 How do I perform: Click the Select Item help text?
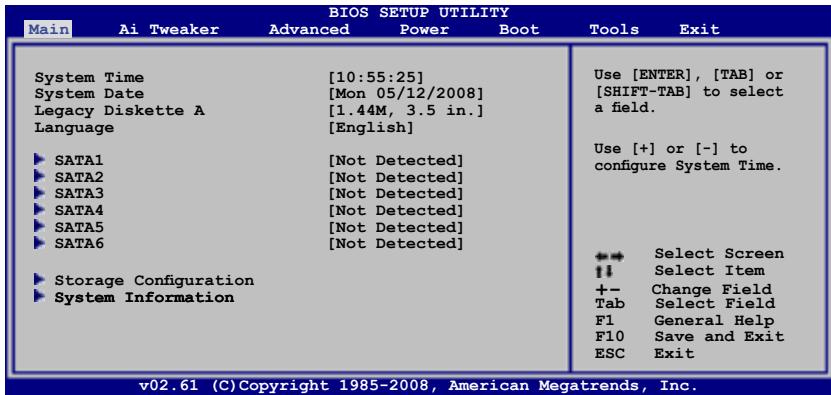point(710,270)
